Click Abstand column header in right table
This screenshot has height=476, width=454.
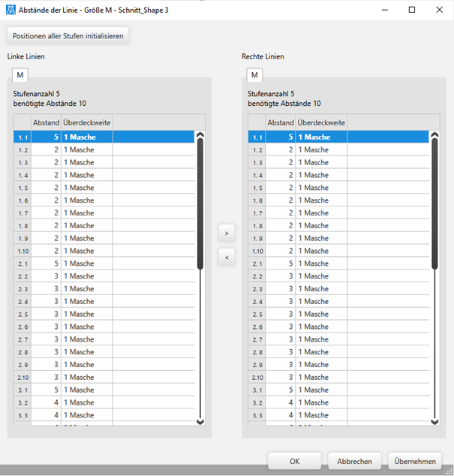280,122
